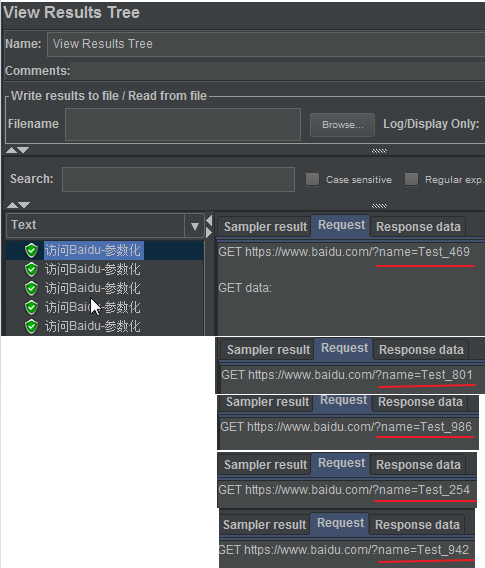Open Sampler result tab above the Test_254 request
485x568 pixels.
[265, 465]
